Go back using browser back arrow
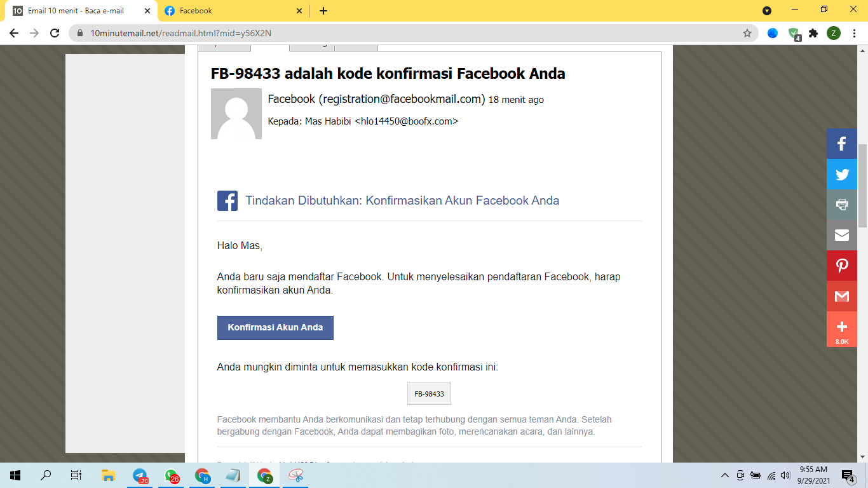The image size is (868, 488). click(x=14, y=33)
